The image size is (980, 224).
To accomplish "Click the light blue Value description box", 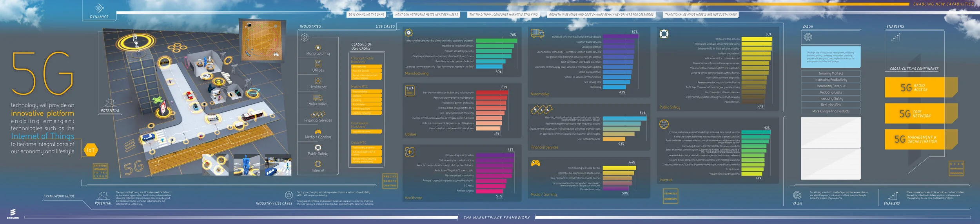I will tap(831, 57).
